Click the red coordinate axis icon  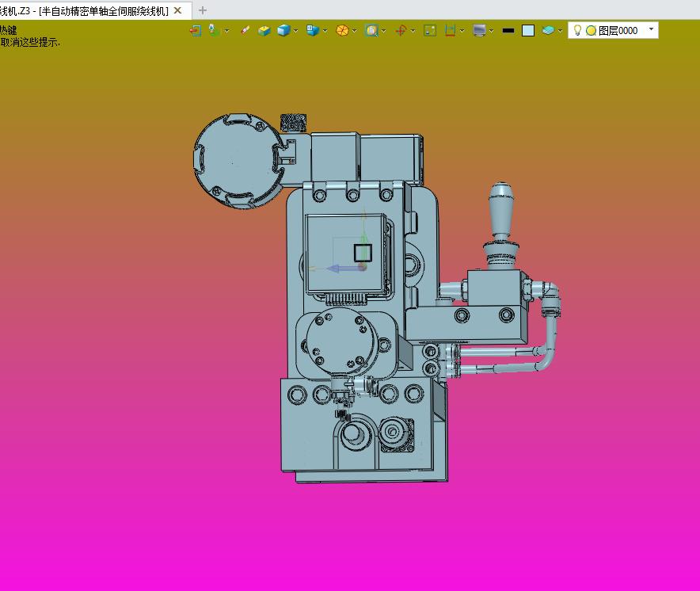(x=401, y=30)
